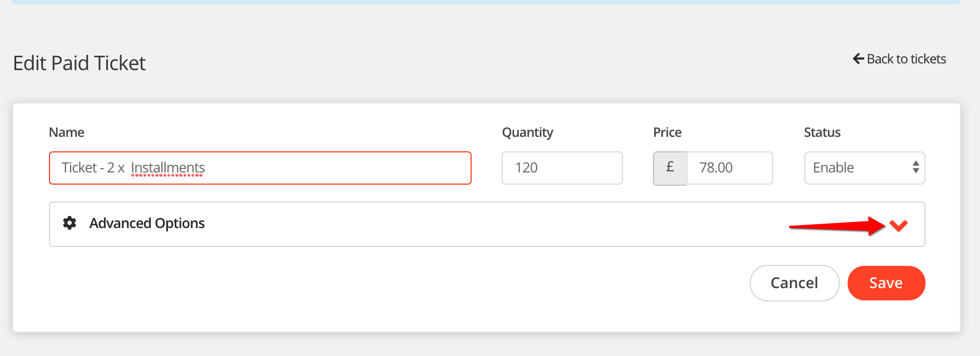Viewport: 980px width, 356px height.
Task: Click the Price field showing 78.00
Action: [729, 168]
